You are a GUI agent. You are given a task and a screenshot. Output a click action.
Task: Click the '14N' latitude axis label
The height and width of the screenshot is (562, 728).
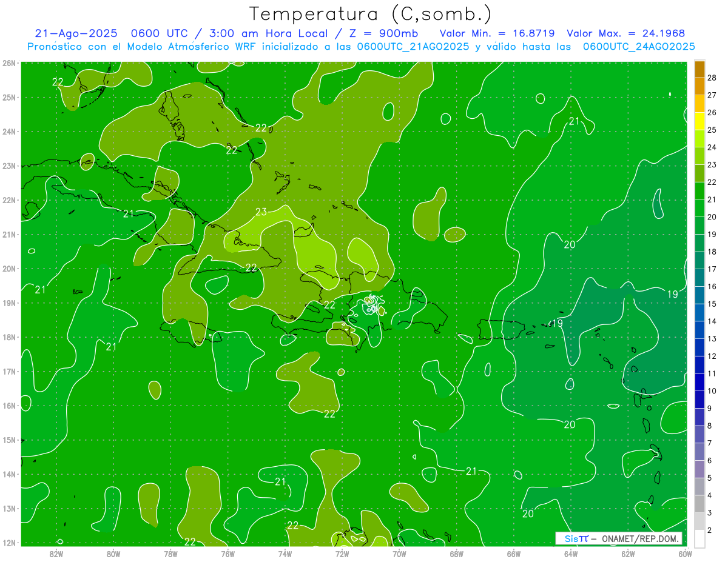pos(9,474)
